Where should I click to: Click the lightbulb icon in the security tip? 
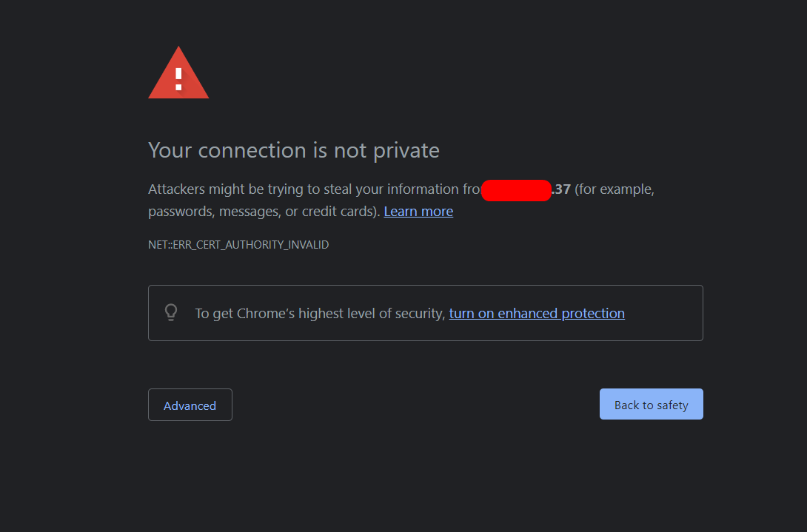[x=171, y=313]
